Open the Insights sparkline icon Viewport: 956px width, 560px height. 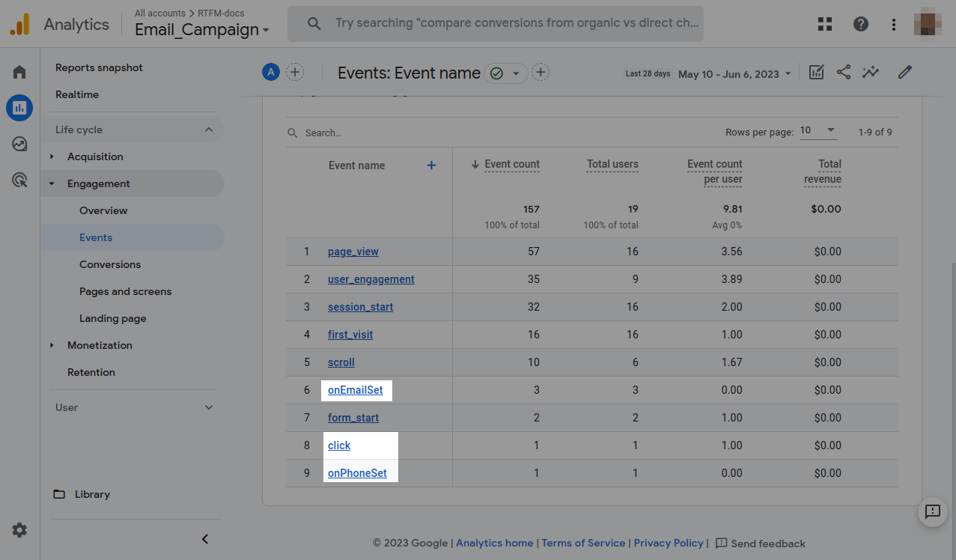[x=870, y=73]
